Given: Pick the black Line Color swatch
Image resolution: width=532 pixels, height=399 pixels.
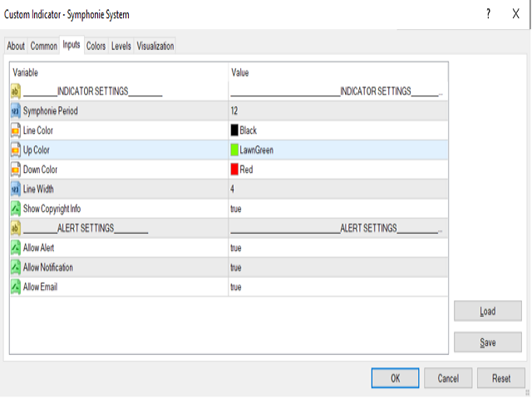Looking at the screenshot, I should (x=234, y=131).
